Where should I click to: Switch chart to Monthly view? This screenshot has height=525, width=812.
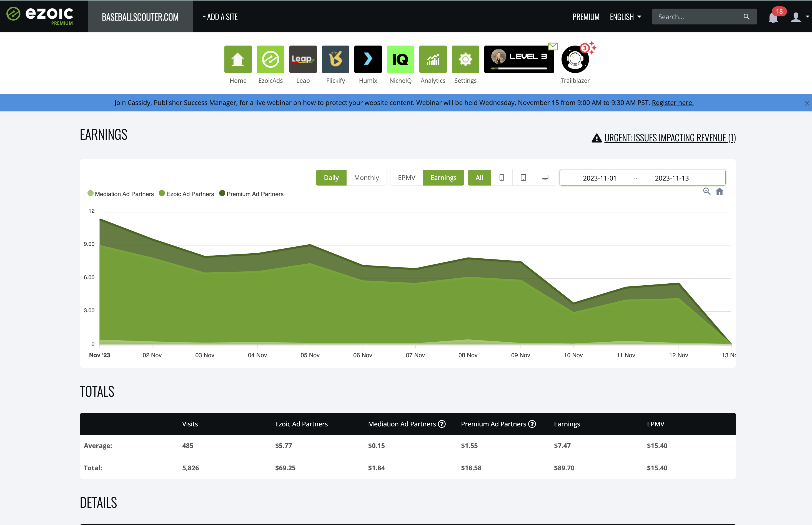pyautogui.click(x=366, y=177)
